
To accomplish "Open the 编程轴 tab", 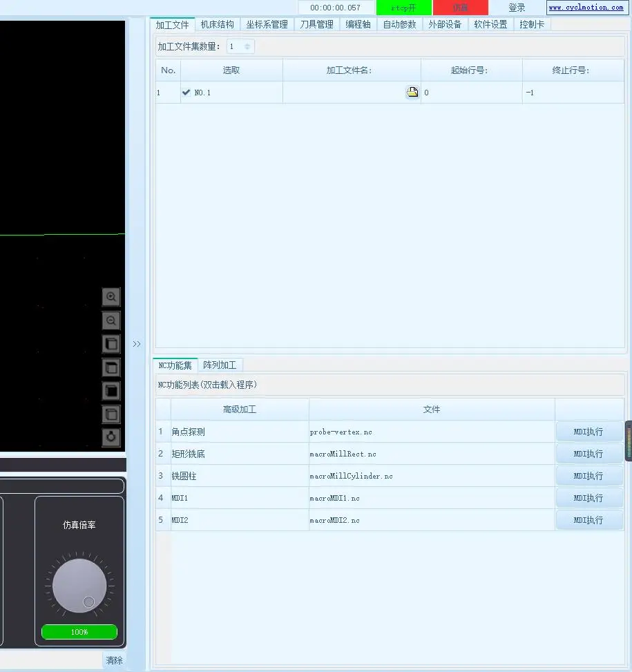I will [358, 24].
